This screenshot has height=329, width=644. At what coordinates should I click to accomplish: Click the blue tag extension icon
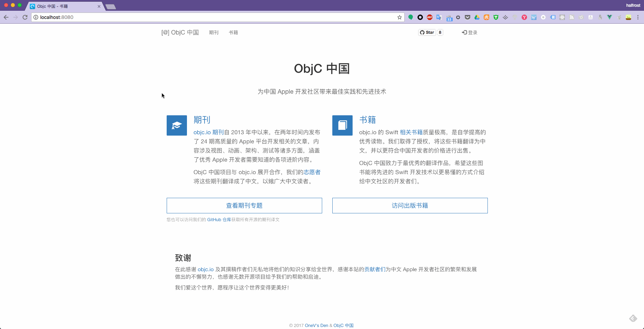(553, 17)
